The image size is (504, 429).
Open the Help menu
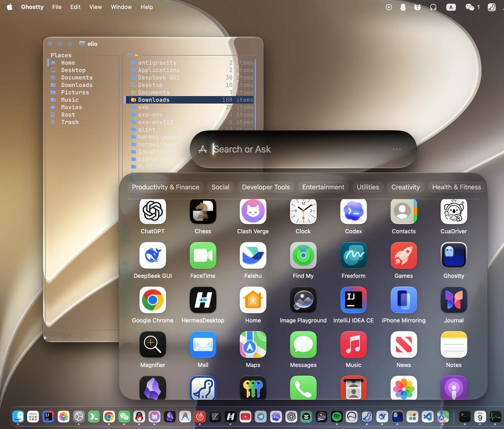(x=146, y=7)
